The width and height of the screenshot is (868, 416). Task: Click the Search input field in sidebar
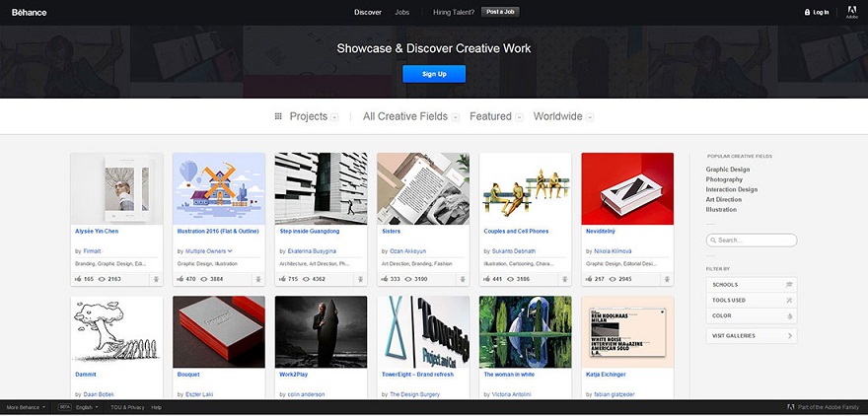pyautogui.click(x=752, y=241)
